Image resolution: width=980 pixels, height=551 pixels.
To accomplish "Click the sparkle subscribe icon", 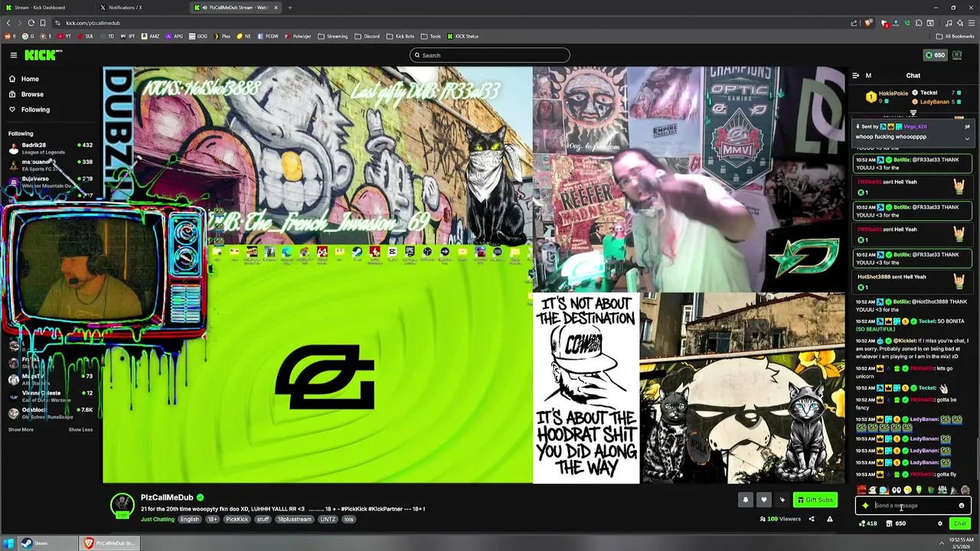I will click(782, 500).
